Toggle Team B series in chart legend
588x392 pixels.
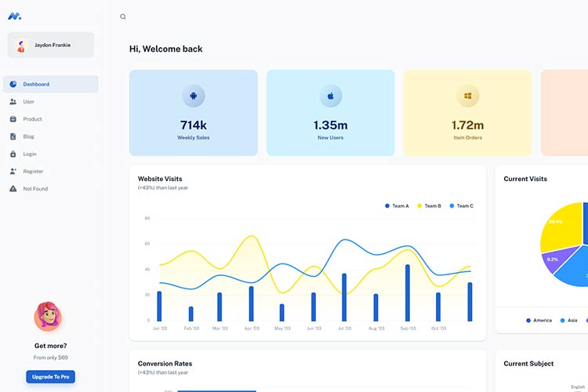429,206
